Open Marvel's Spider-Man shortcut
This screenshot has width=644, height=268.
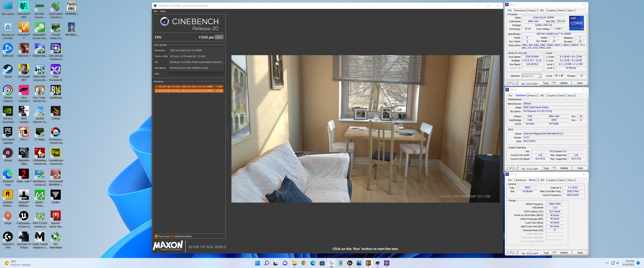pyautogui.click(x=56, y=219)
